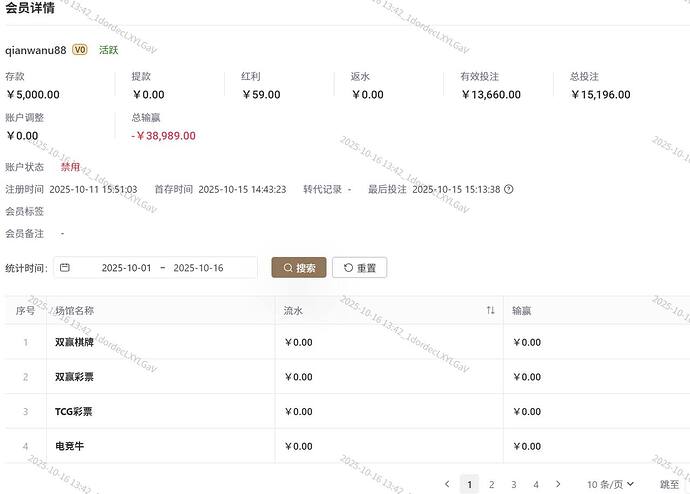Go to next page with right chevron
The image size is (690, 494).
pos(558,484)
